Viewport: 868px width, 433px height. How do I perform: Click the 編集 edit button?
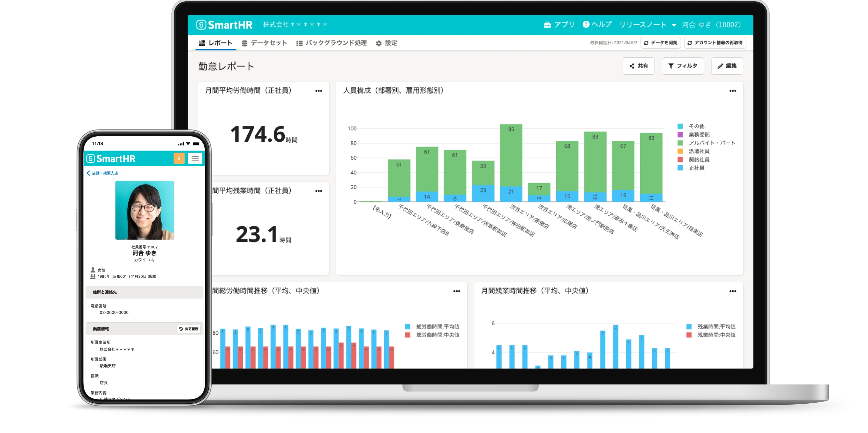tap(727, 66)
